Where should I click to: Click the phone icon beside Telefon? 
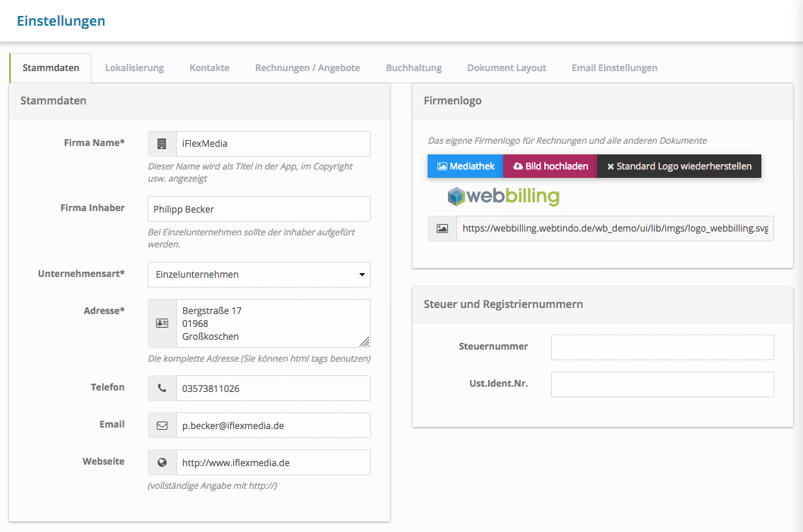pos(162,388)
